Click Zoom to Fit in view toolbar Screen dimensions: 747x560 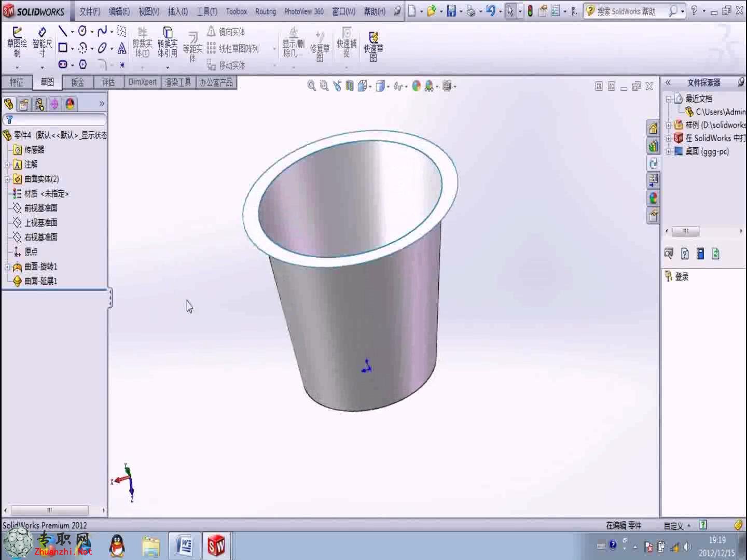point(312,86)
